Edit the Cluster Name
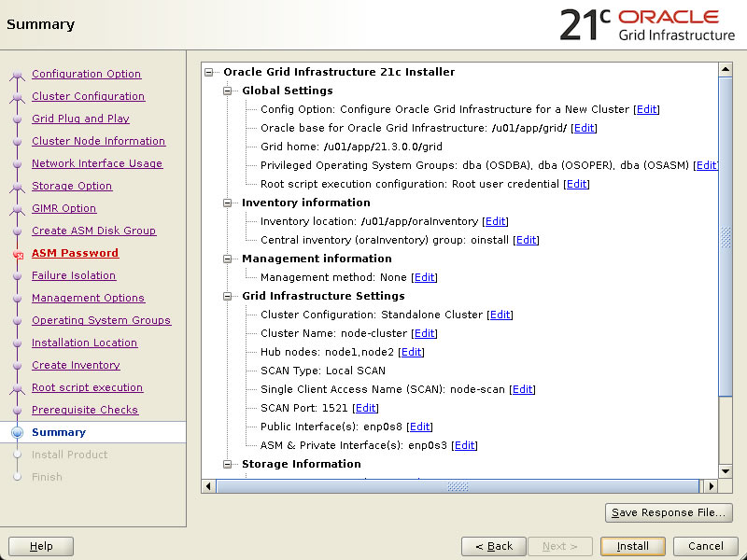 click(x=425, y=333)
